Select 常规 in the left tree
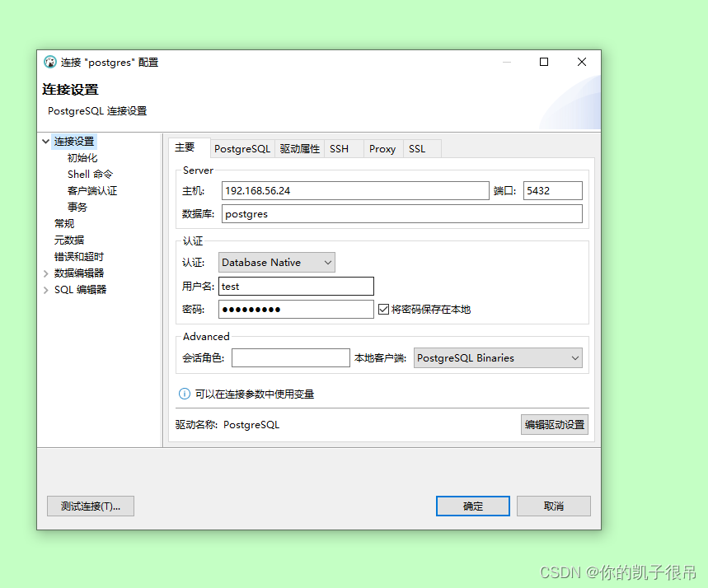This screenshot has height=588, width=708. (64, 223)
